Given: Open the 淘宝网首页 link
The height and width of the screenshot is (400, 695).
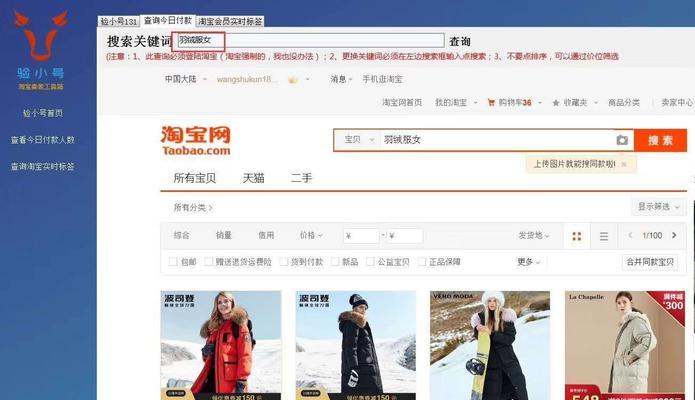Looking at the screenshot, I should coord(402,102).
